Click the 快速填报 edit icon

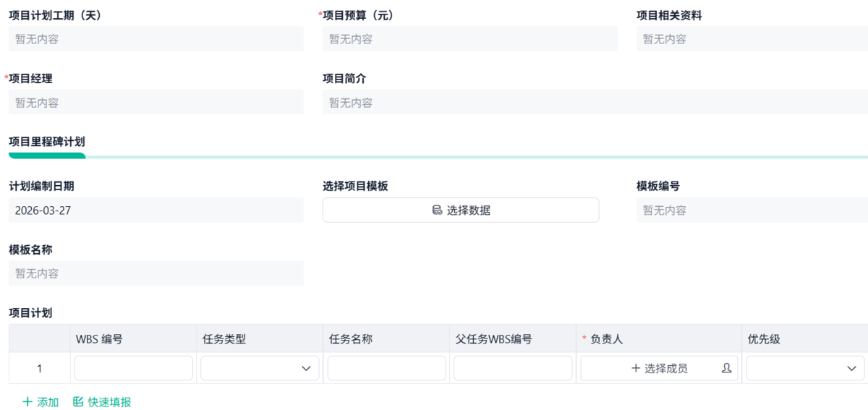(x=78, y=402)
